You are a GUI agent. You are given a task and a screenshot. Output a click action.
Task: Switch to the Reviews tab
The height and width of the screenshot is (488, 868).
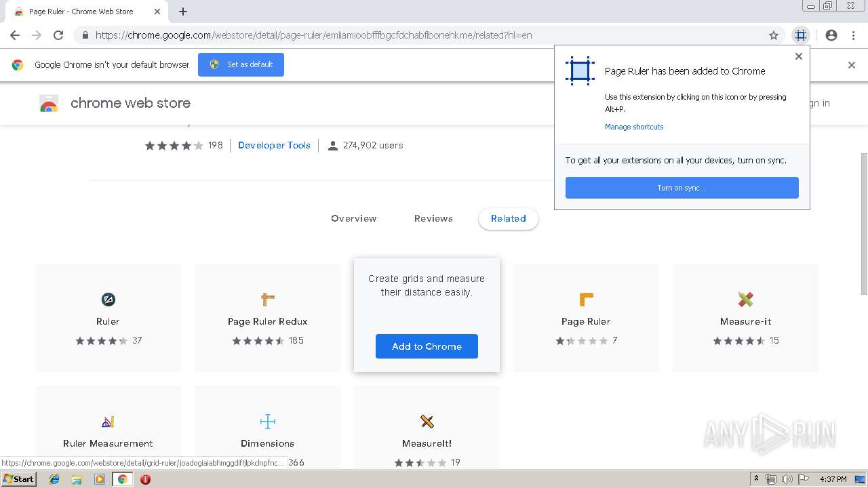point(433,218)
